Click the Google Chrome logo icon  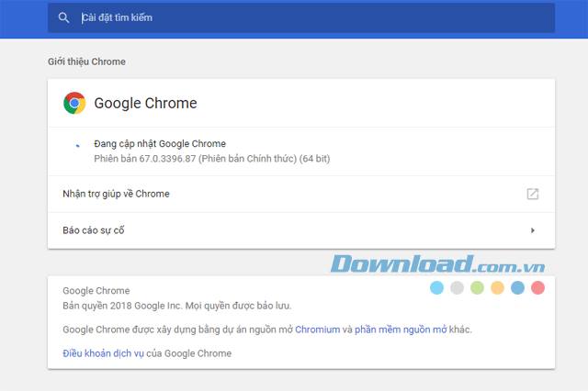(74, 103)
